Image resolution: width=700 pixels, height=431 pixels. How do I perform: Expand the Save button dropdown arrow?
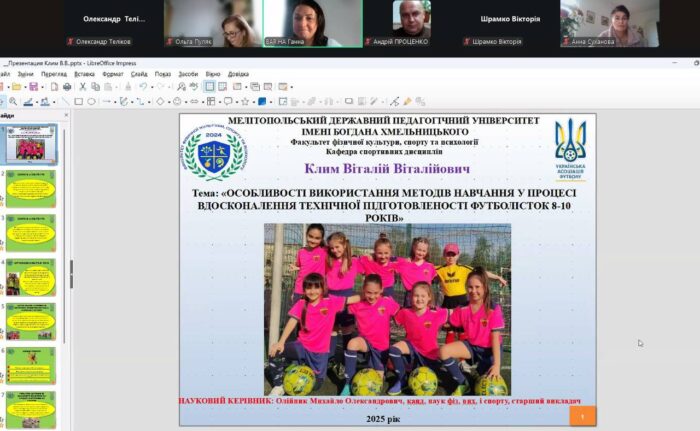point(42,87)
